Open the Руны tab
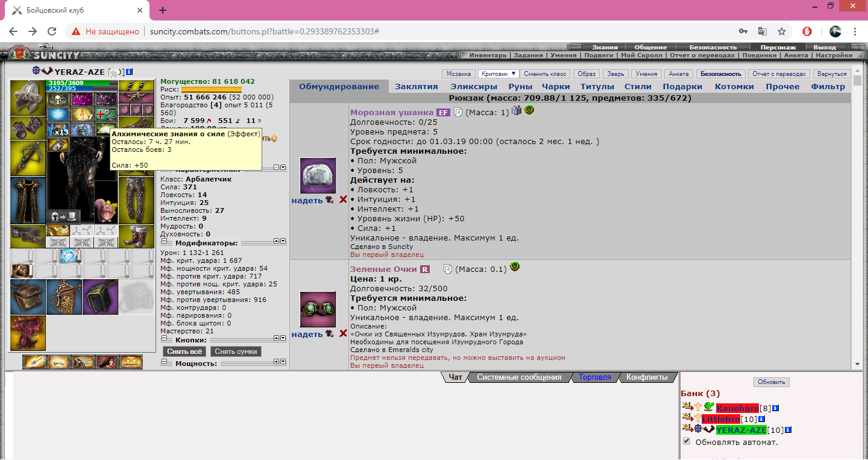Viewport: 868px width, 460px height. [520, 86]
